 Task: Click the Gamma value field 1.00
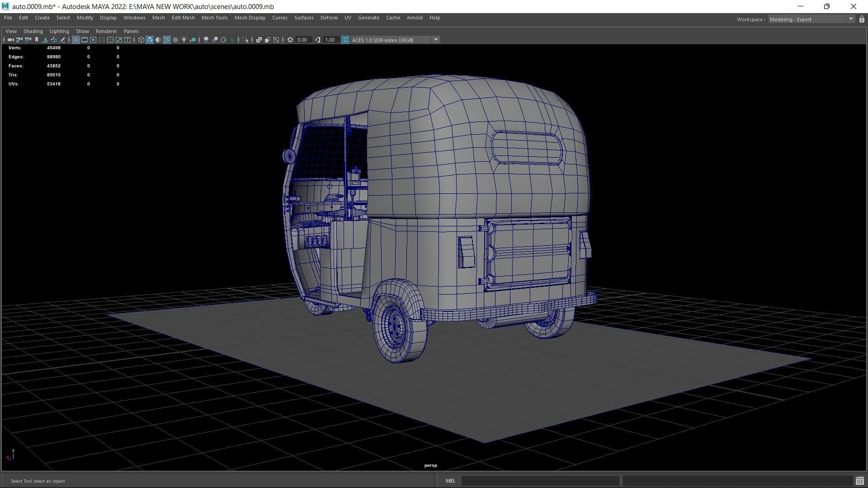330,40
